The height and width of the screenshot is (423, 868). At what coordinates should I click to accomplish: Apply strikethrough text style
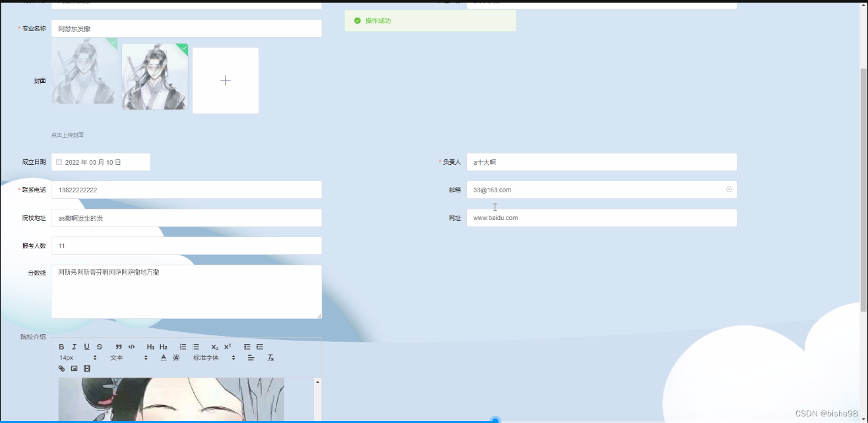pos(100,347)
